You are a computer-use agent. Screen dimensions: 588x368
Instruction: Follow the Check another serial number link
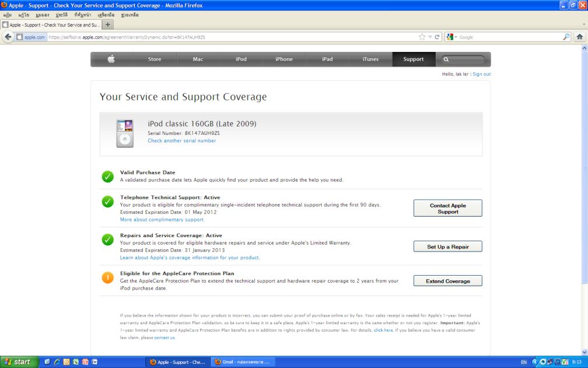point(181,141)
